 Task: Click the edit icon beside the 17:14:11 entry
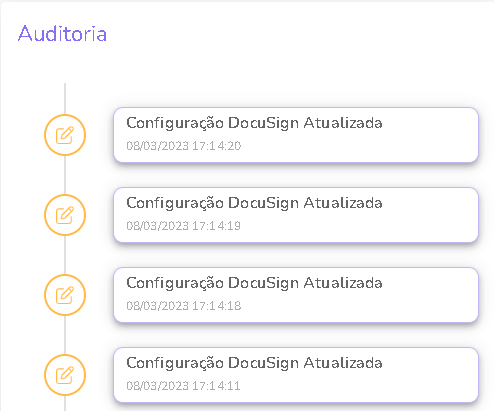(65, 375)
